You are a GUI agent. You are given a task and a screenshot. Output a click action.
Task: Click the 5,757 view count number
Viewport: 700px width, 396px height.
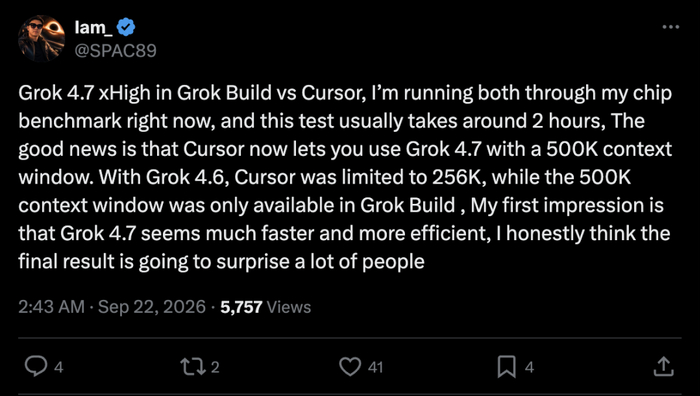coord(241,307)
